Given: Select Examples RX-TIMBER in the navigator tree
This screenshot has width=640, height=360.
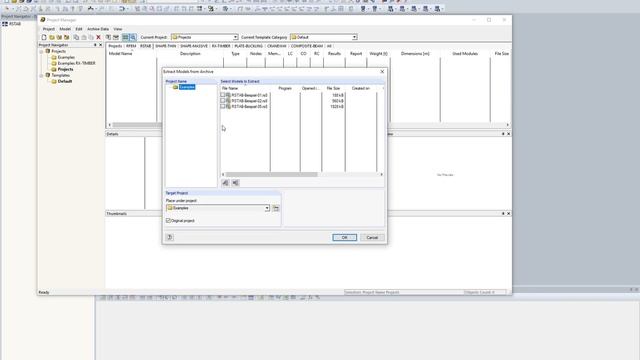Looking at the screenshot, I should [x=76, y=63].
